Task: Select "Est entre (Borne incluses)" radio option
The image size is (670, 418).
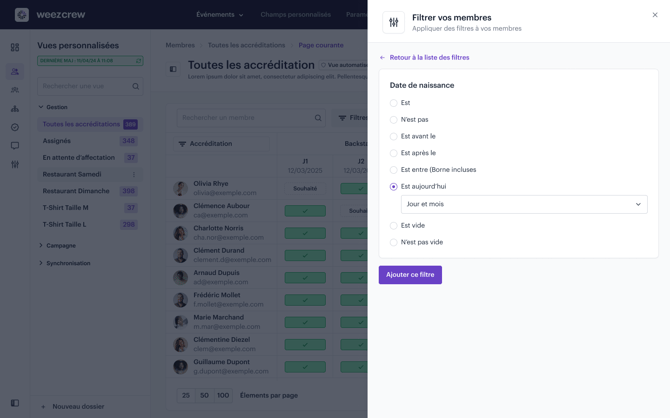Action: pyautogui.click(x=394, y=170)
